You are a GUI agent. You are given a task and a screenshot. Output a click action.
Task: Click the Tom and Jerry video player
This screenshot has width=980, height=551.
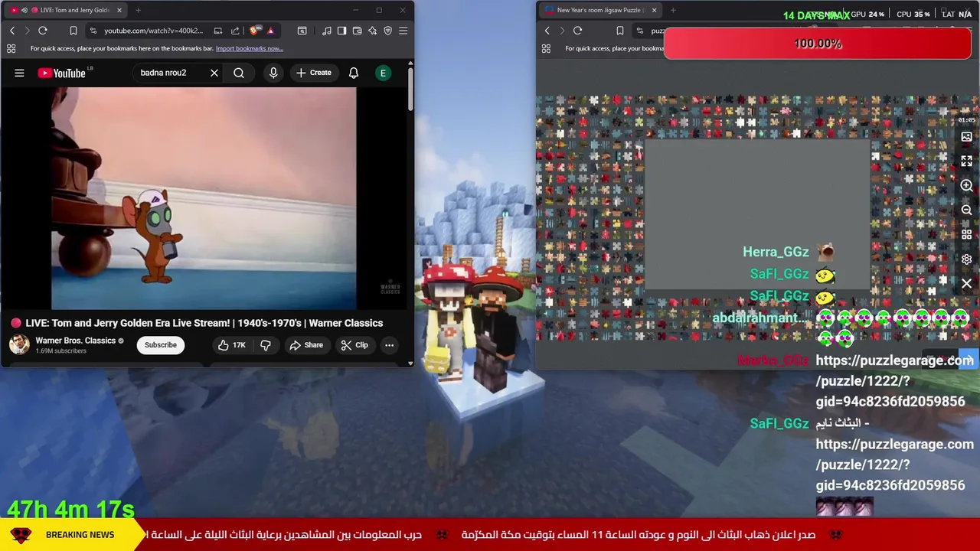[x=204, y=198]
